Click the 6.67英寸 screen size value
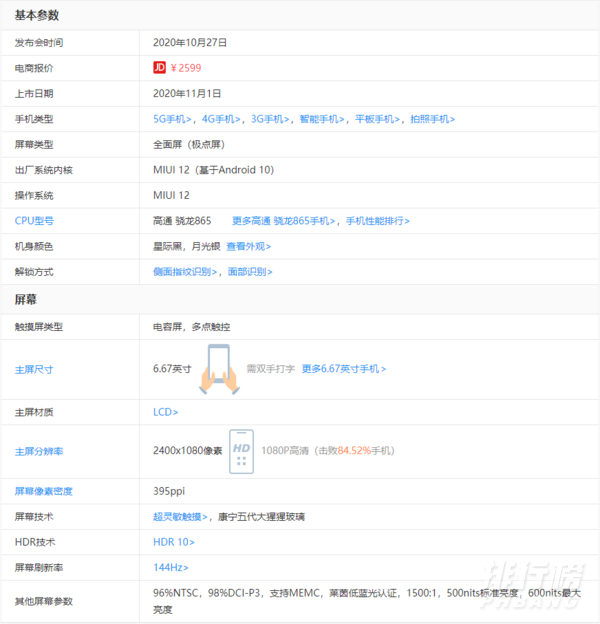600x624 pixels. (172, 369)
